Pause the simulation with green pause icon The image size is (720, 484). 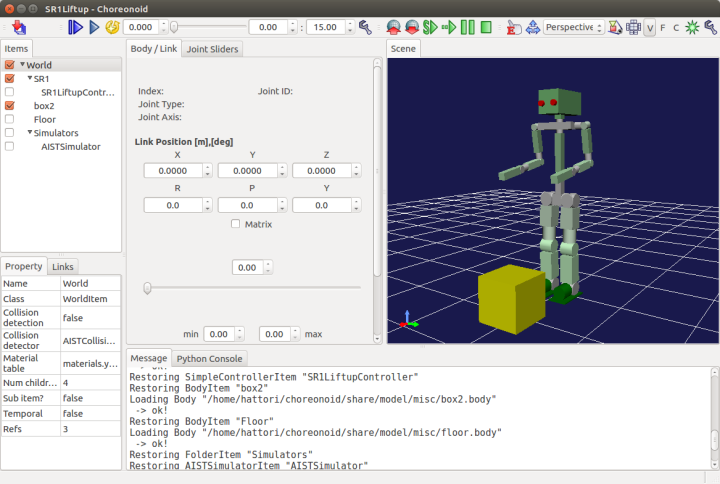point(468,27)
